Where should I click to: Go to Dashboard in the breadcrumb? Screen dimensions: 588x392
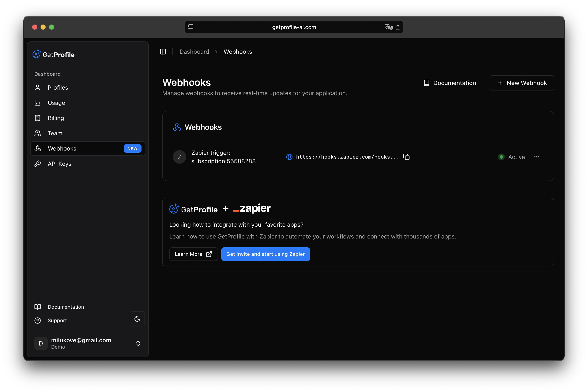[x=194, y=52]
